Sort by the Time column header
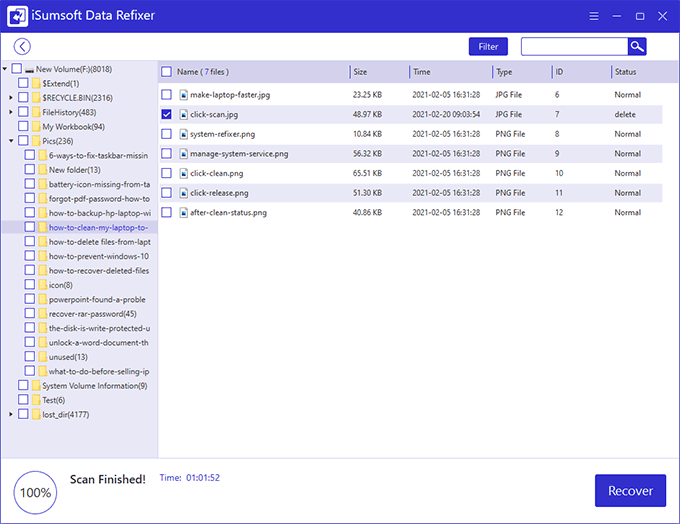 point(422,72)
